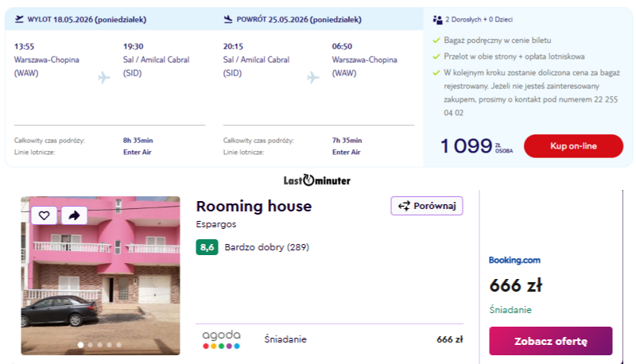Screen dimensions: 636x364
Task: Add Rooming house to favorites with the heart icon
Action: click(x=44, y=215)
